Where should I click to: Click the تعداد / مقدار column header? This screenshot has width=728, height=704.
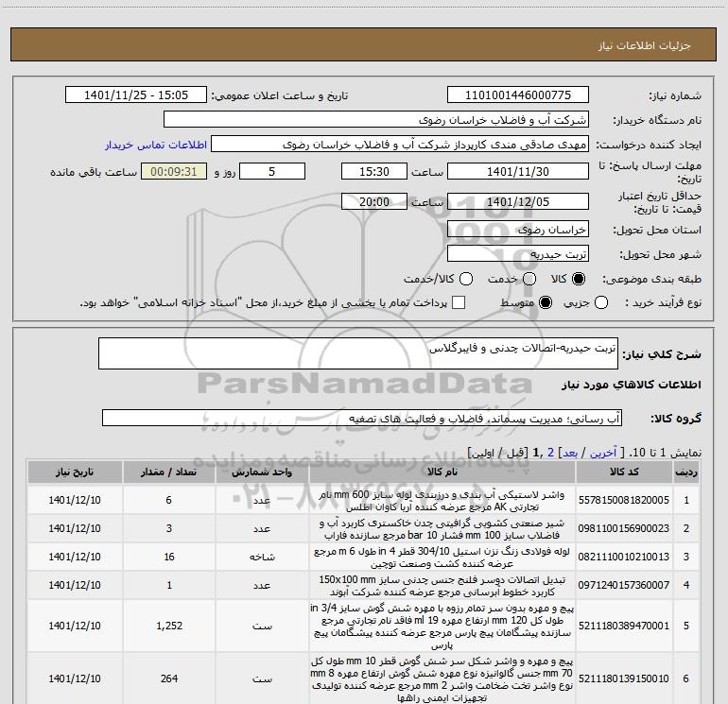click(x=169, y=472)
